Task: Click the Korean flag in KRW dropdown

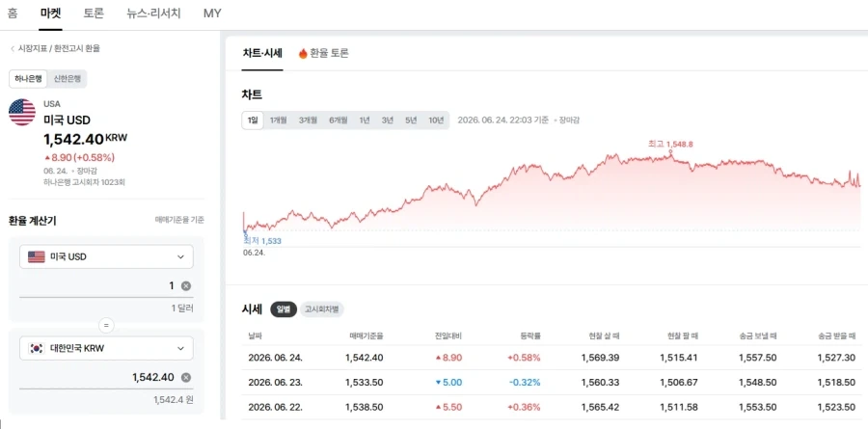Action: tap(37, 348)
